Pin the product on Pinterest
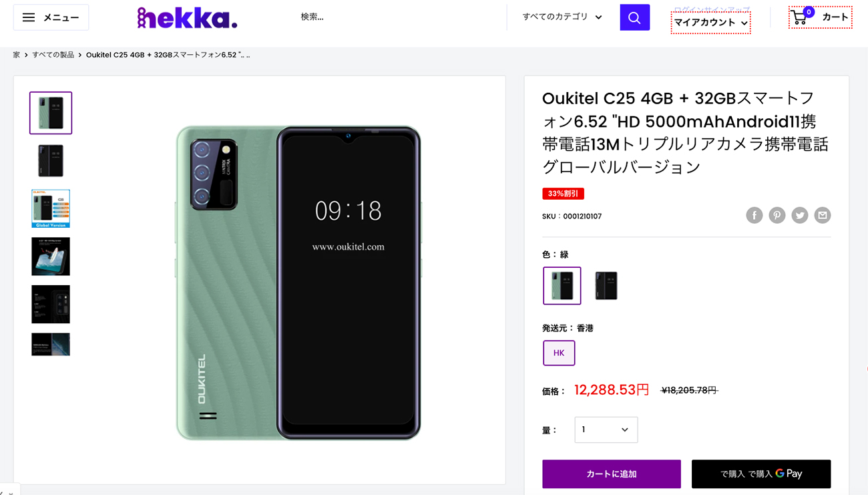The height and width of the screenshot is (495, 868). [x=777, y=215]
